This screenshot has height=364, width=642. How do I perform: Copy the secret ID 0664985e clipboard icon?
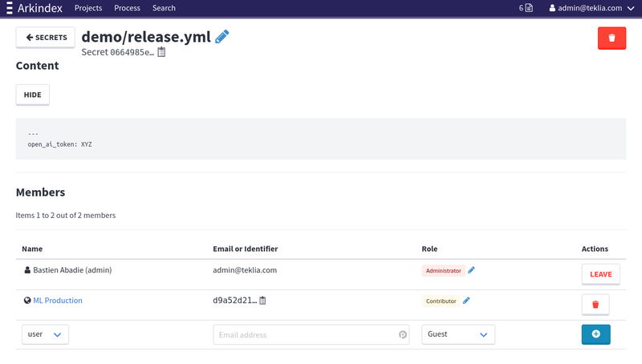(x=162, y=52)
